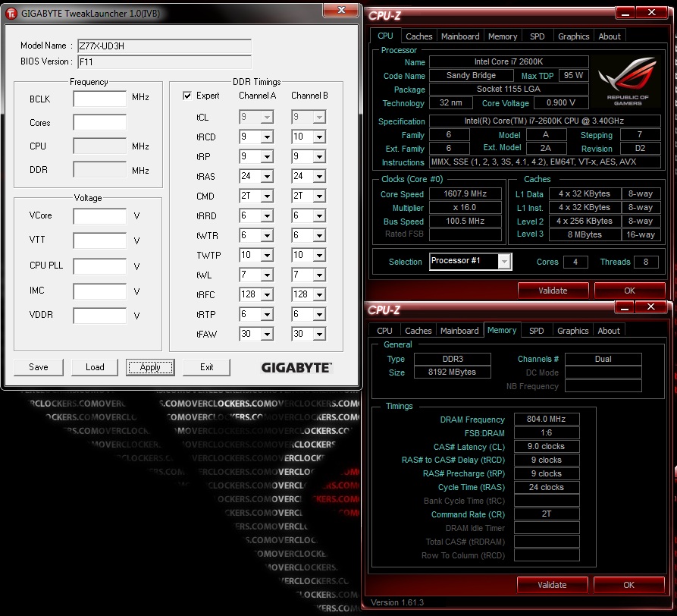Open Graphics tab in upper CPU-Z
The image size is (677, 616).
coord(573,36)
